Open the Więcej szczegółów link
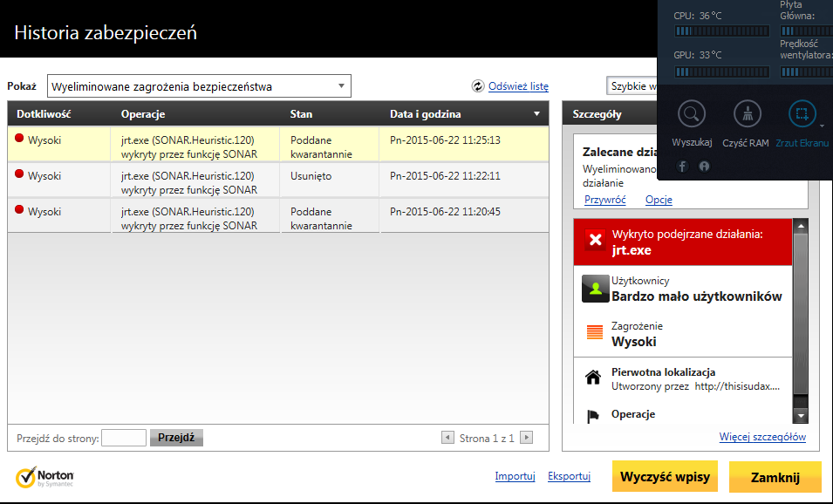The width and height of the screenshot is (833, 504). click(761, 437)
